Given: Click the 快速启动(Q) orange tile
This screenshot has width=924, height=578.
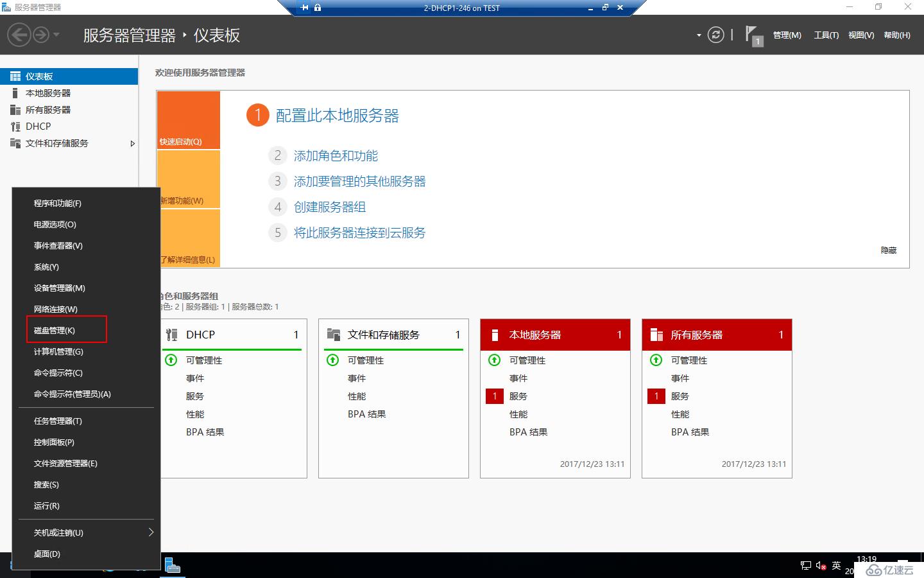Looking at the screenshot, I should pos(189,120).
